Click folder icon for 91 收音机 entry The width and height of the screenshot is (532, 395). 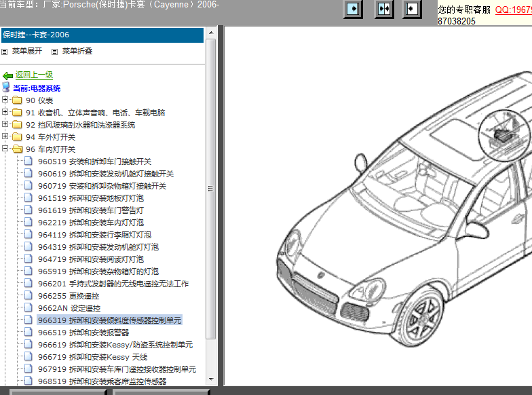[17, 113]
